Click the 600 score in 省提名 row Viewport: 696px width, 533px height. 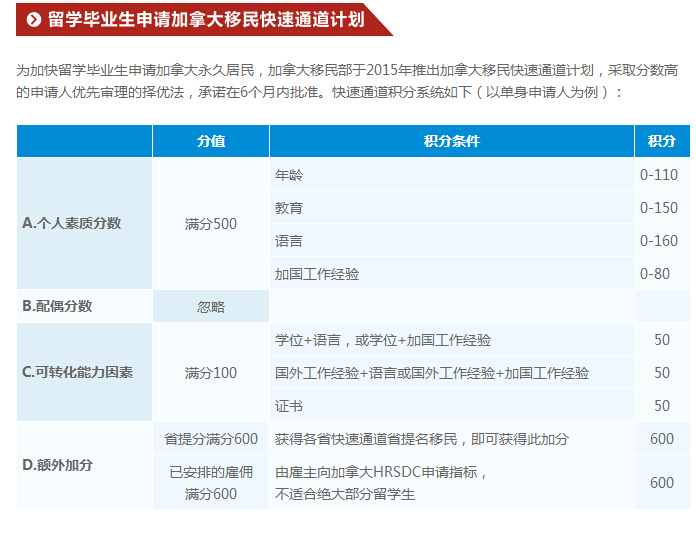pyautogui.click(x=662, y=438)
